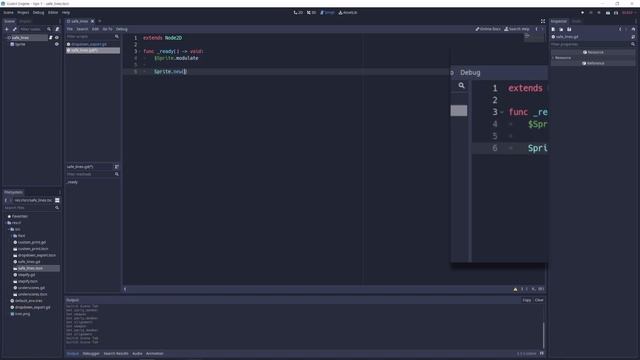Save the current resource in the Inspector
The image size is (640, 360).
point(569,29)
